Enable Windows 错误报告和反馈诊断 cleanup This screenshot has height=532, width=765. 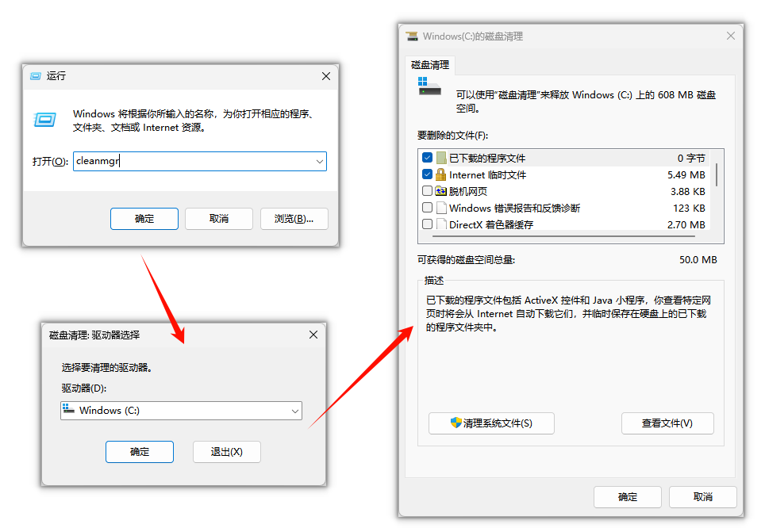tap(427, 207)
